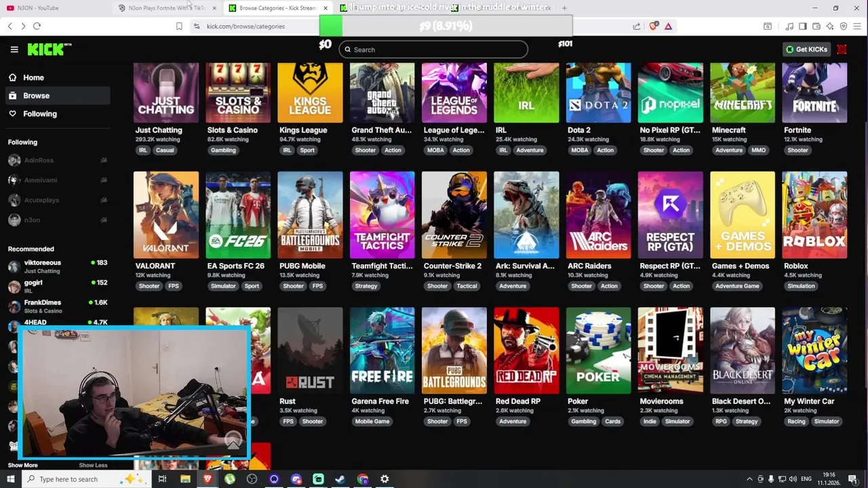Open League of Legends category thumbnail
The width and height of the screenshot is (868, 488).
coord(454,93)
